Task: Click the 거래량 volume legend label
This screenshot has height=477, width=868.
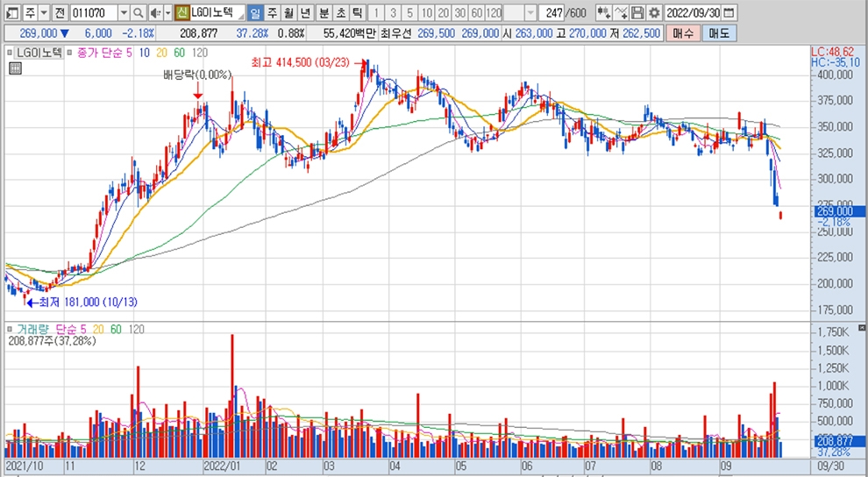Action: 32,329
